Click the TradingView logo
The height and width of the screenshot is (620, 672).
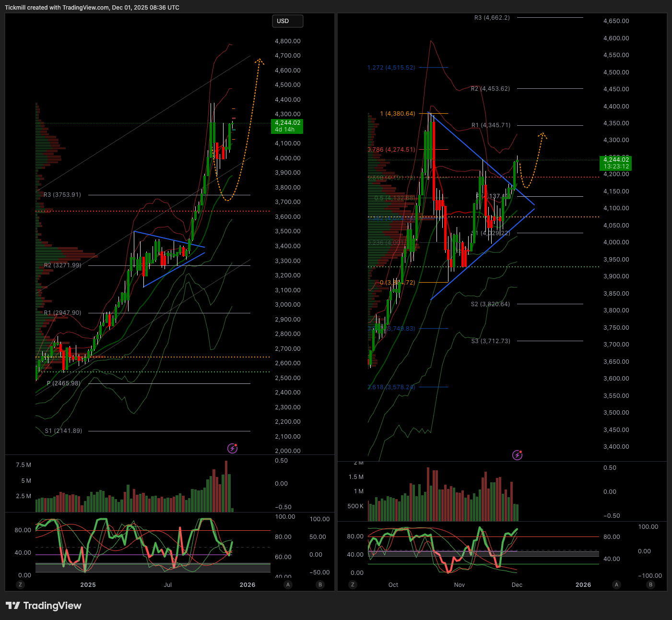tap(44, 606)
